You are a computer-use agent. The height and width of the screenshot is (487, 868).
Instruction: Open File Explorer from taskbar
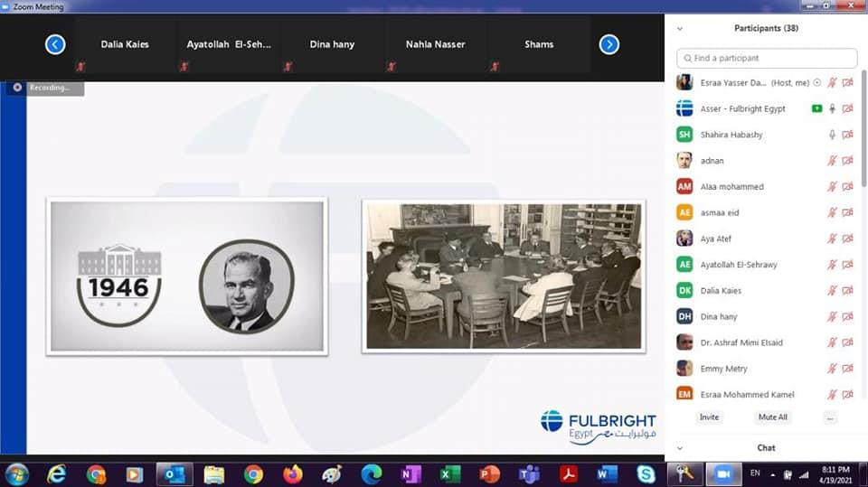coord(213,474)
